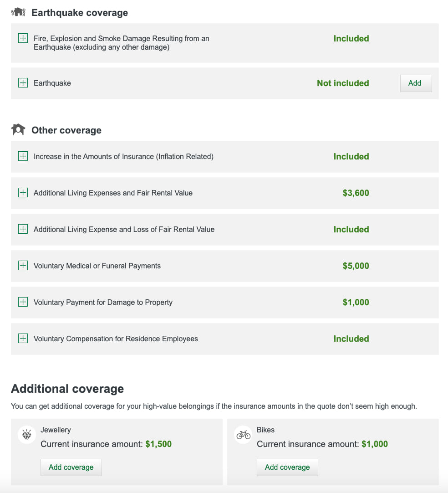
Task: Click Add coverage under Jewellery
Action: 71,467
